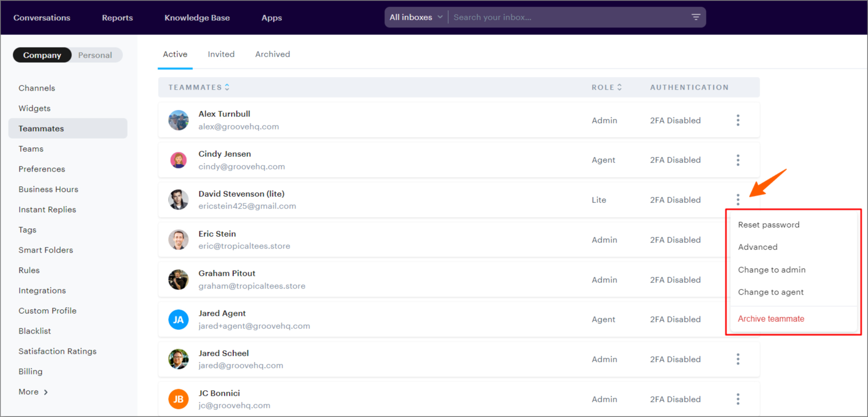868x417 pixels.
Task: Open Business Hours settings
Action: tap(49, 189)
